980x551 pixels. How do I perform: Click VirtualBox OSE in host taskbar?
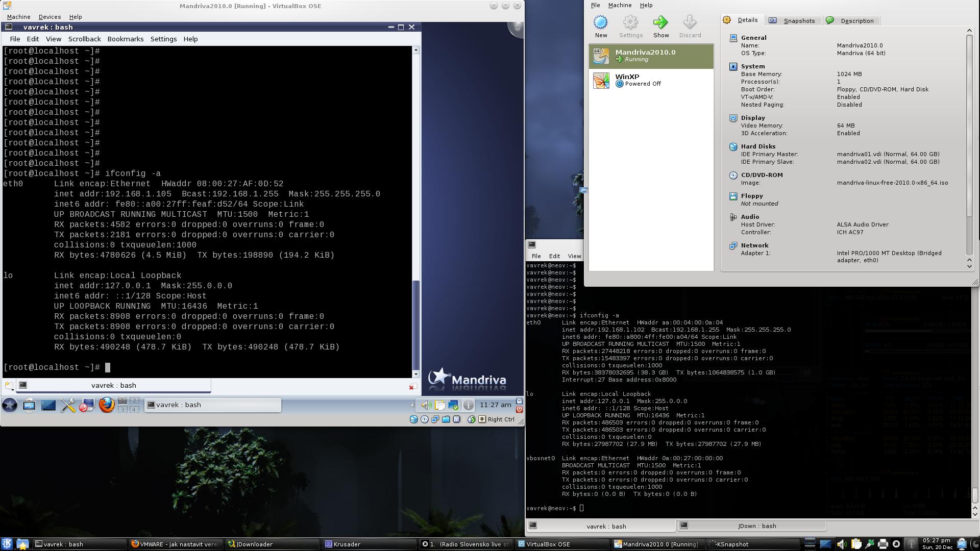pyautogui.click(x=562, y=544)
